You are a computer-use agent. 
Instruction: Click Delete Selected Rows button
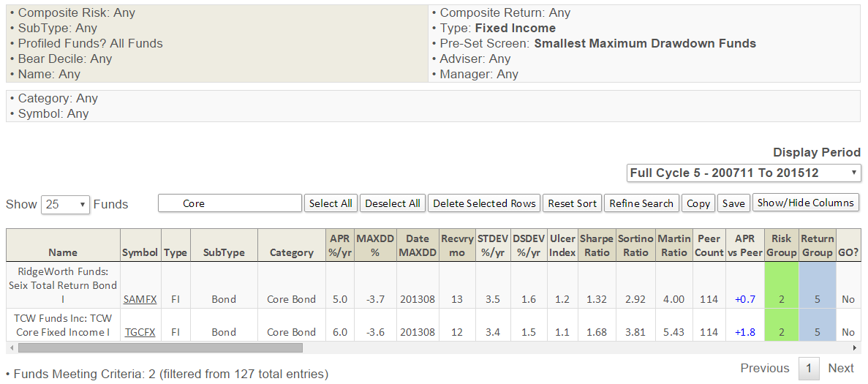[x=484, y=203]
